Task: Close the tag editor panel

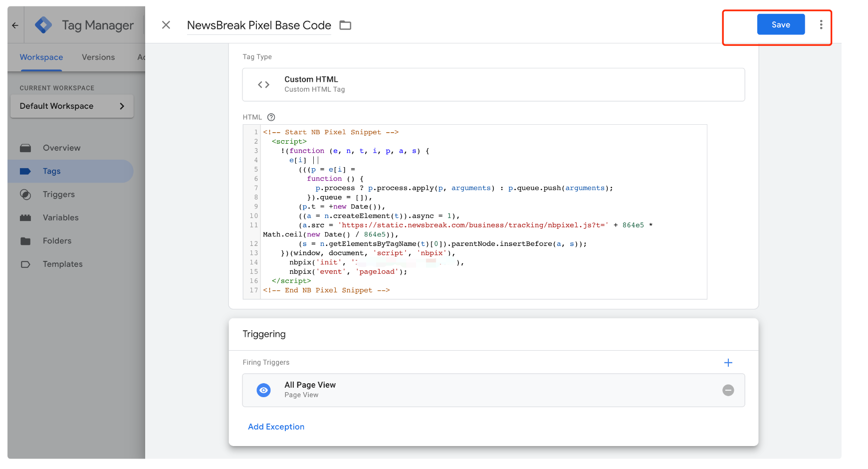Action: (166, 25)
